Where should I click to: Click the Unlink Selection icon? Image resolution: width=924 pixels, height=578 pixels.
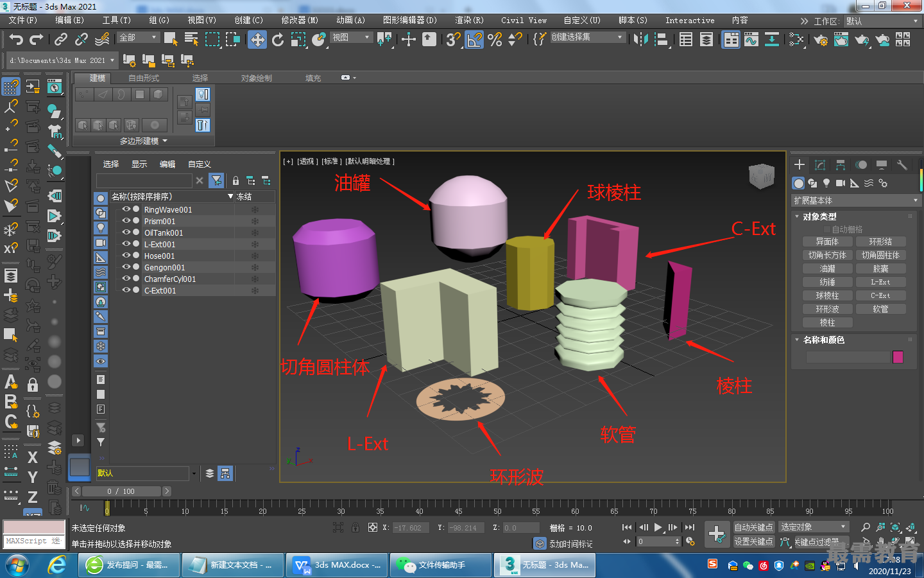click(x=81, y=40)
